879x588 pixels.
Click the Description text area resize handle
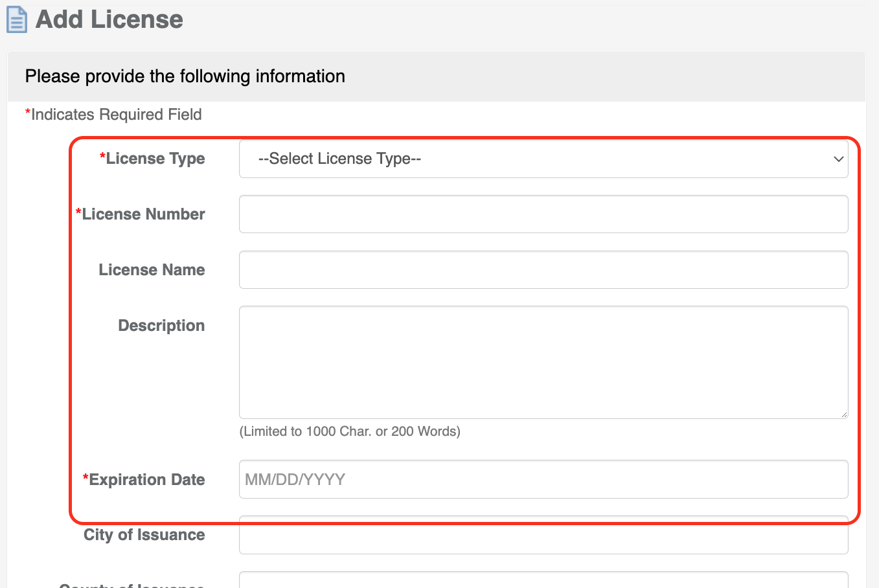(x=843, y=414)
